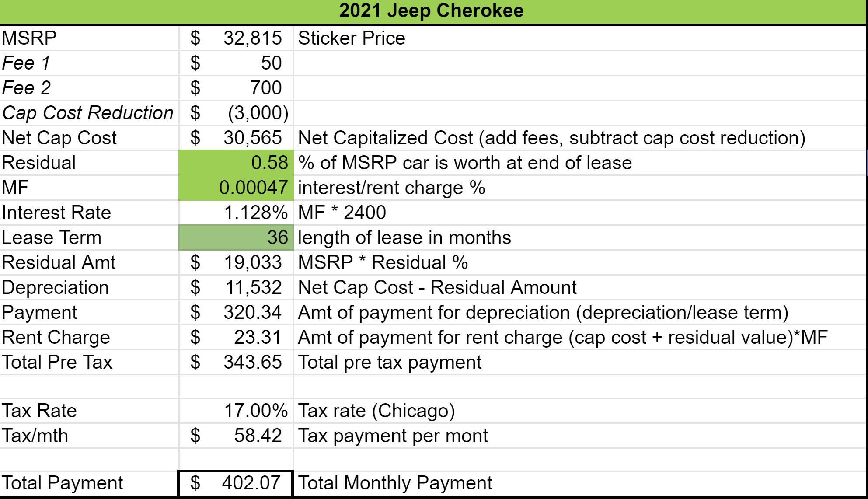Screen dimensions: 868x499
Task: Click the Payment label cell
Action: [89, 312]
